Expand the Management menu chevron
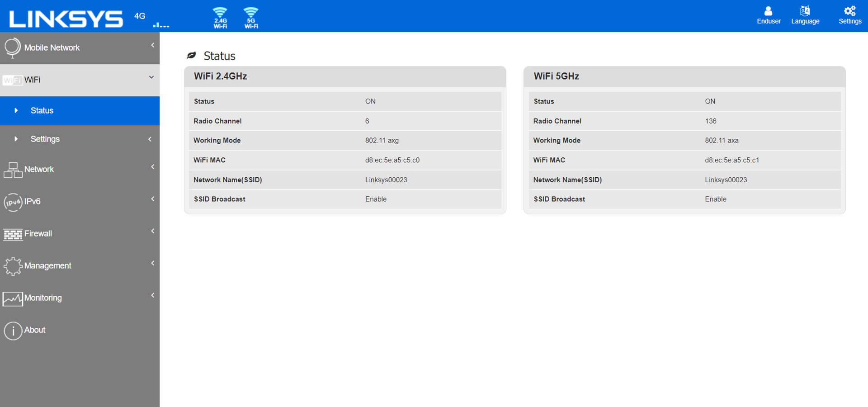The width and height of the screenshot is (868, 407). [x=153, y=263]
